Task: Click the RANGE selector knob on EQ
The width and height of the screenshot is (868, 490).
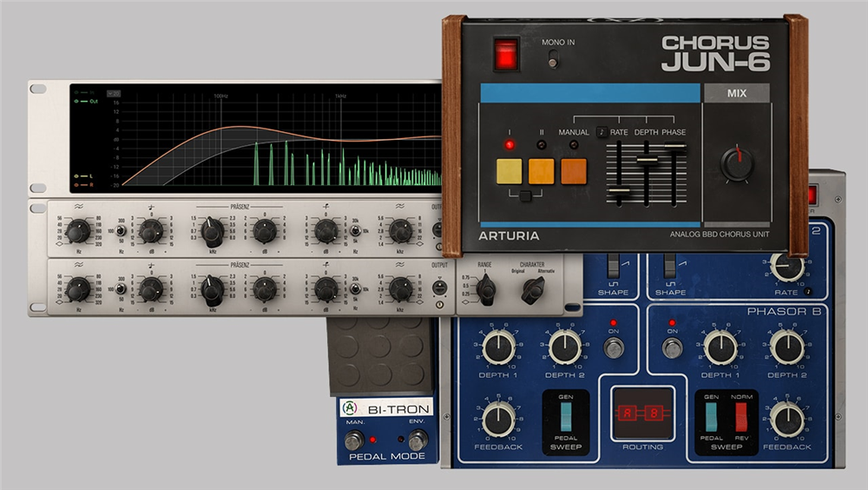Action: 485,288
